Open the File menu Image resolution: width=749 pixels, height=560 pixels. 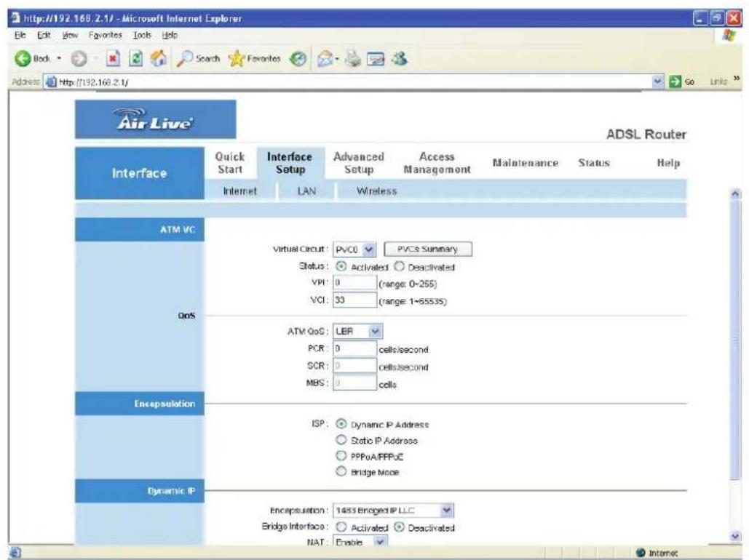pos(20,36)
